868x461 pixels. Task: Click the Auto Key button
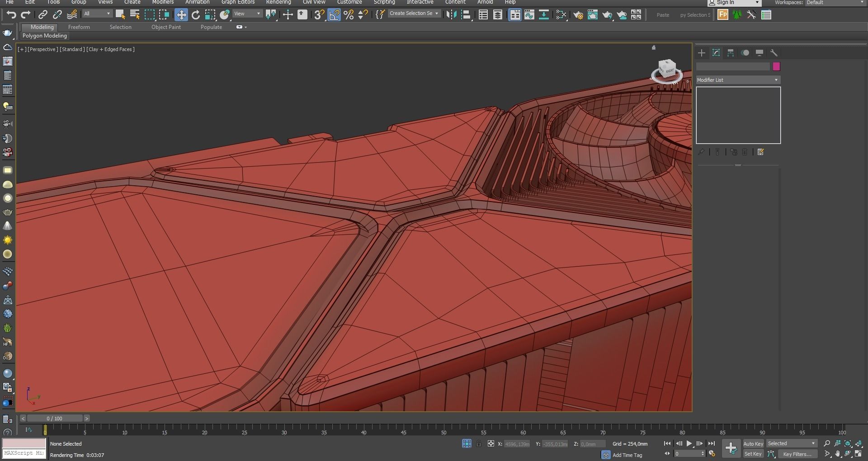click(753, 444)
